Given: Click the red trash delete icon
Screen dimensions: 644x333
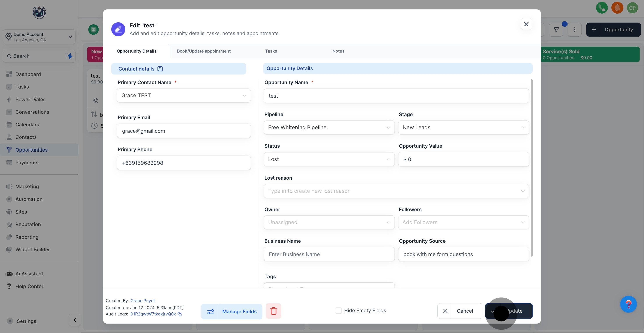Looking at the screenshot, I should (x=273, y=311).
